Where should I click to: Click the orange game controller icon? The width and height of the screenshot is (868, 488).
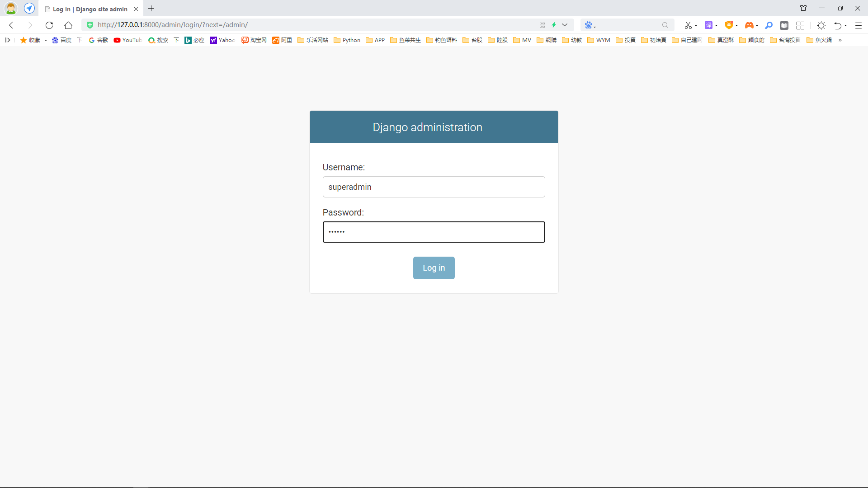coord(749,25)
